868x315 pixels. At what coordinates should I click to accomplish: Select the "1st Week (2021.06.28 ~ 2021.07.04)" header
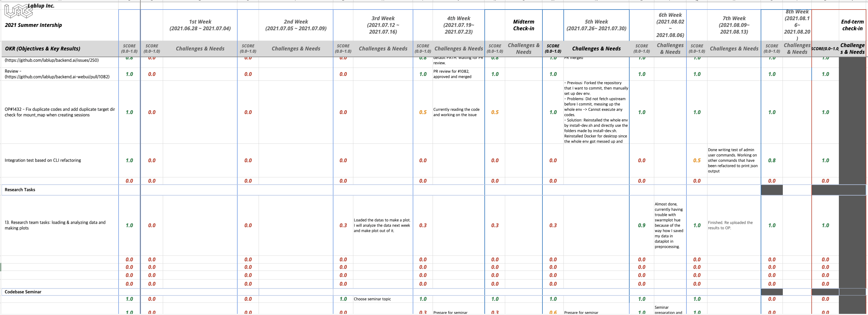[x=200, y=25]
